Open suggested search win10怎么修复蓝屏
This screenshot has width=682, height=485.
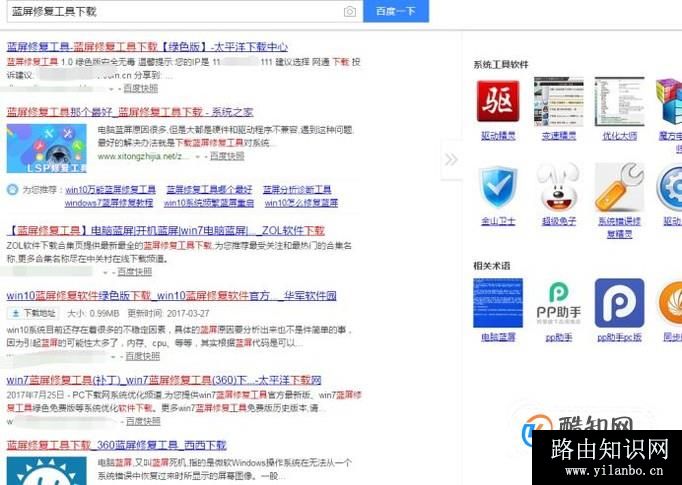(x=301, y=203)
